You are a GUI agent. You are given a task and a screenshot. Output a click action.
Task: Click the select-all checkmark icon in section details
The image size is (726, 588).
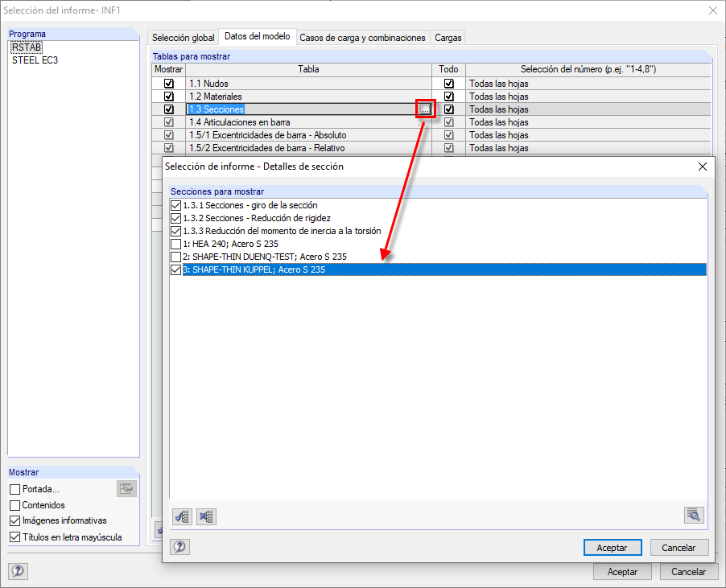183,516
